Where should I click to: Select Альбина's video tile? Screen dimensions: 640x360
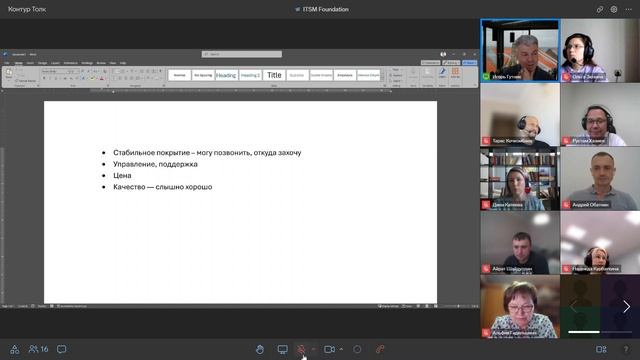520,307
